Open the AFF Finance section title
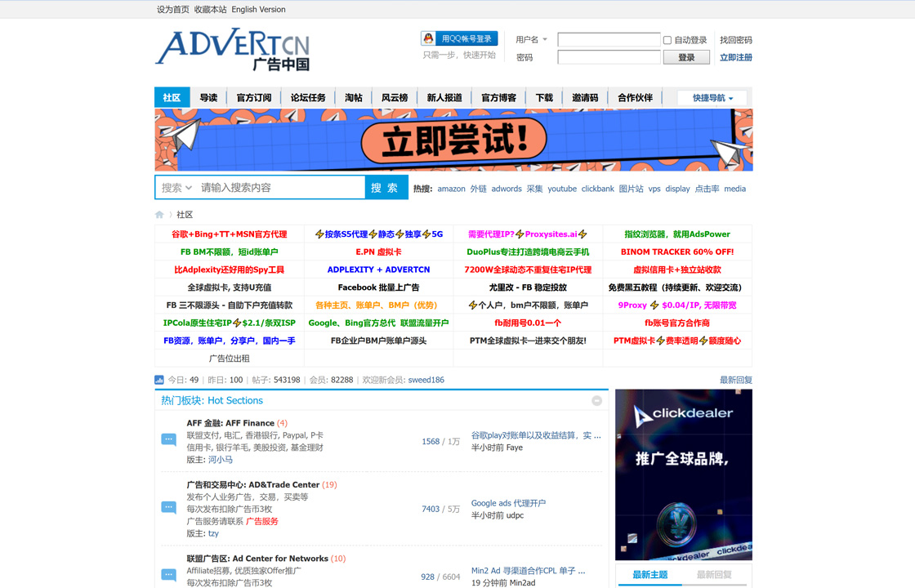This screenshot has width=915, height=588. coord(230,423)
